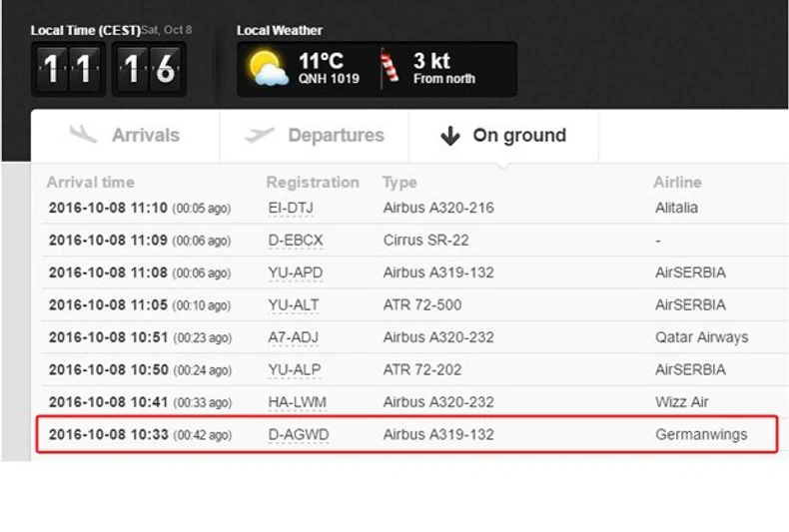Open registration EI-DTJ link
The height and width of the screenshot is (532, 789).
tap(290, 209)
